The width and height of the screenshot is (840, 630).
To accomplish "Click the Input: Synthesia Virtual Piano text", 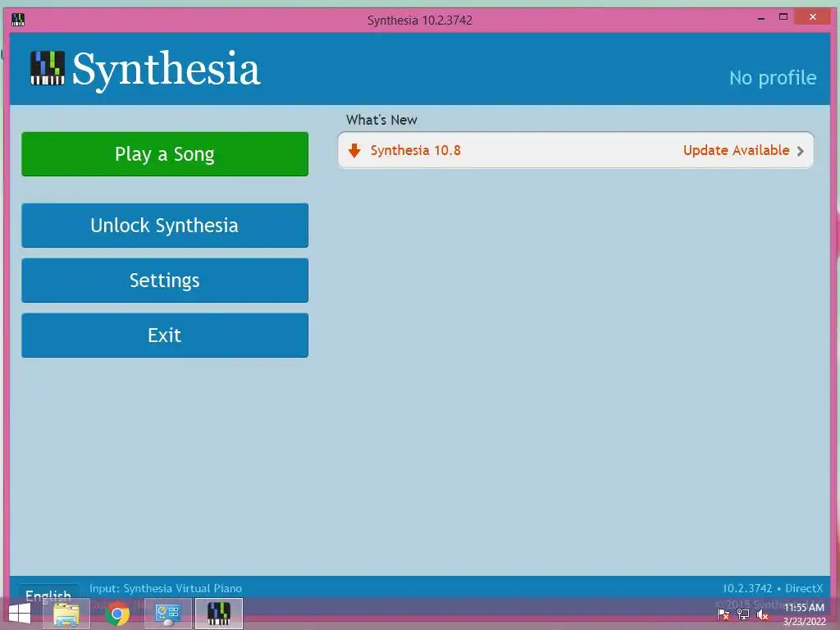I will (166, 588).
